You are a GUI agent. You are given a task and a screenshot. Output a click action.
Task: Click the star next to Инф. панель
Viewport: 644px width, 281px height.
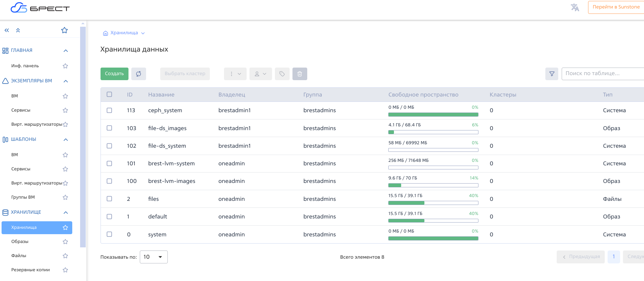pyautogui.click(x=65, y=66)
